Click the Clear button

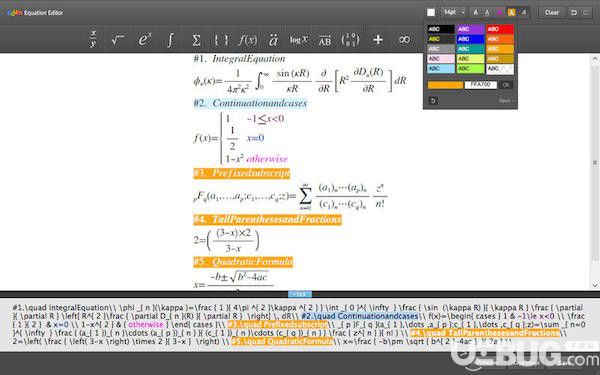pyautogui.click(x=551, y=13)
